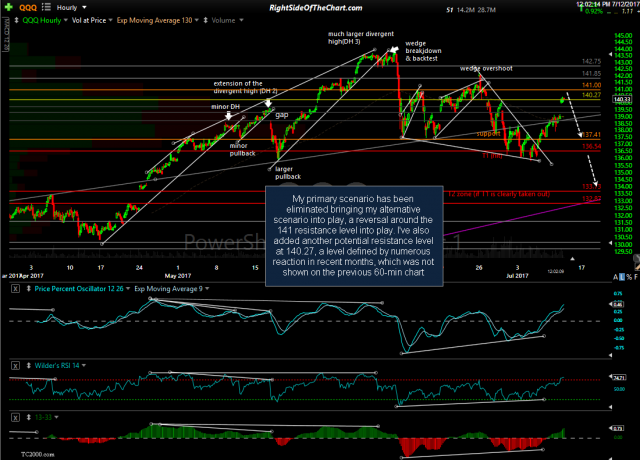
Task: Select the L logarithmic scale toggle
Action: click(x=622, y=277)
